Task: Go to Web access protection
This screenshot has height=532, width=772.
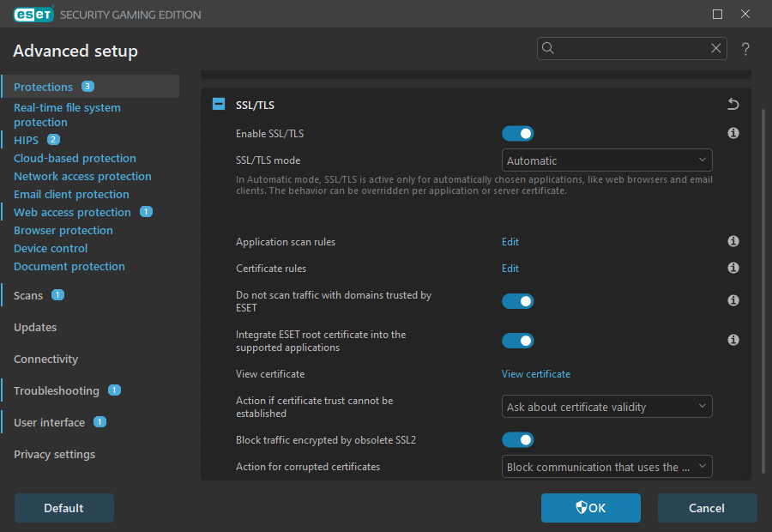Action: [72, 212]
